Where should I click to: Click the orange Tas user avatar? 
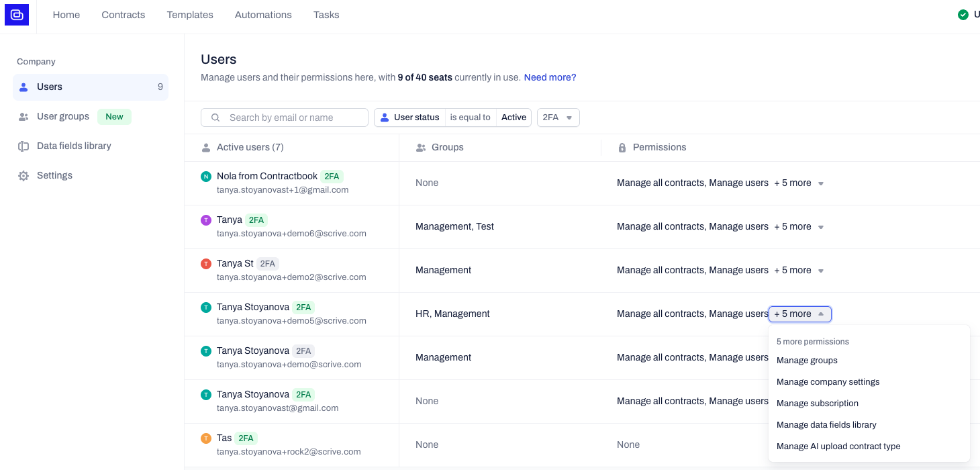point(206,438)
